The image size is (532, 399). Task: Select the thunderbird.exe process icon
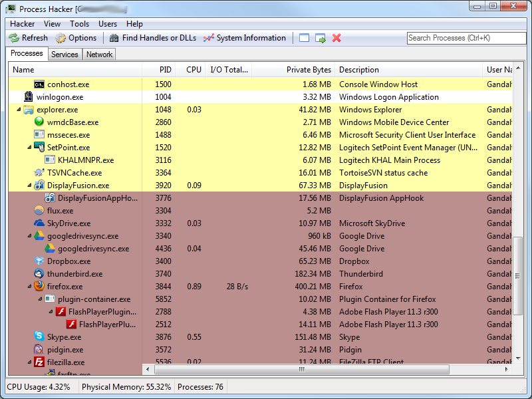pyautogui.click(x=39, y=274)
